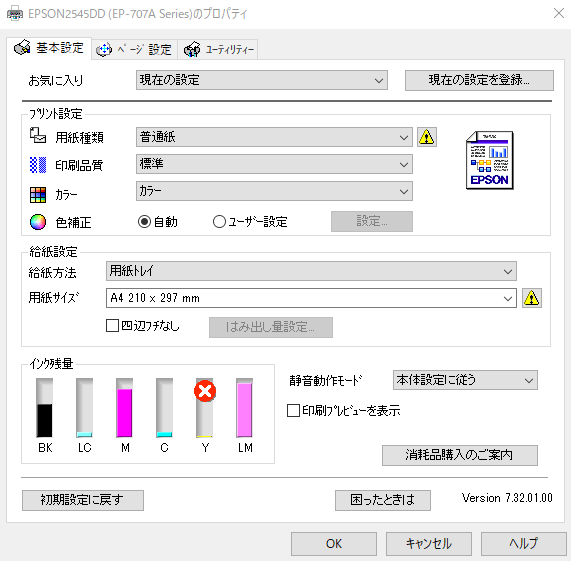Switch to the ページ設定 tab
Image resolution: width=571 pixels, height=561 pixels.
(134, 49)
